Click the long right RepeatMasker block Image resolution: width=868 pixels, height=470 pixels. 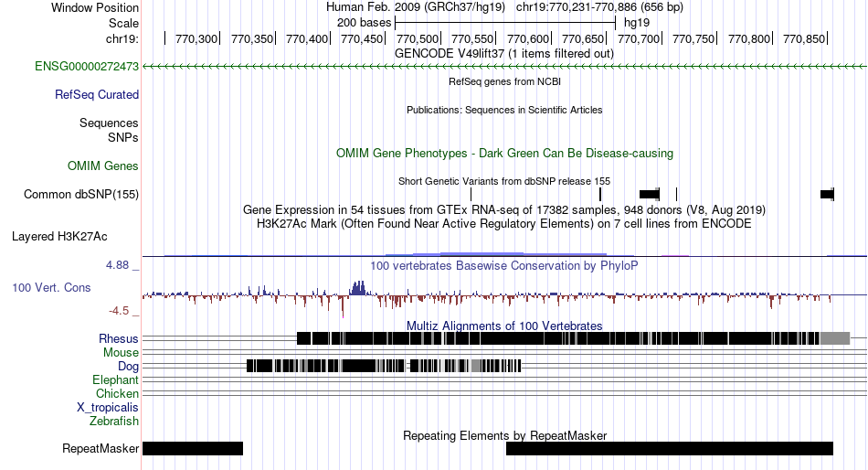[670, 448]
